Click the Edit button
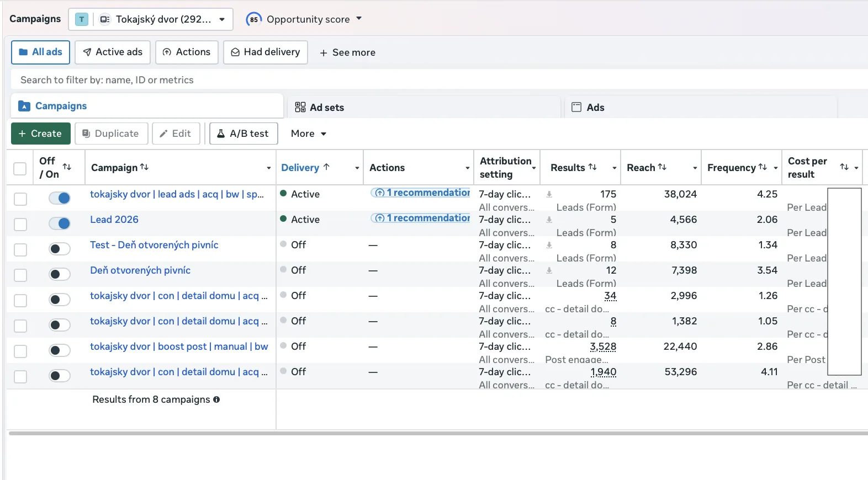Screen dimensions: 868x480 click(x=176, y=134)
